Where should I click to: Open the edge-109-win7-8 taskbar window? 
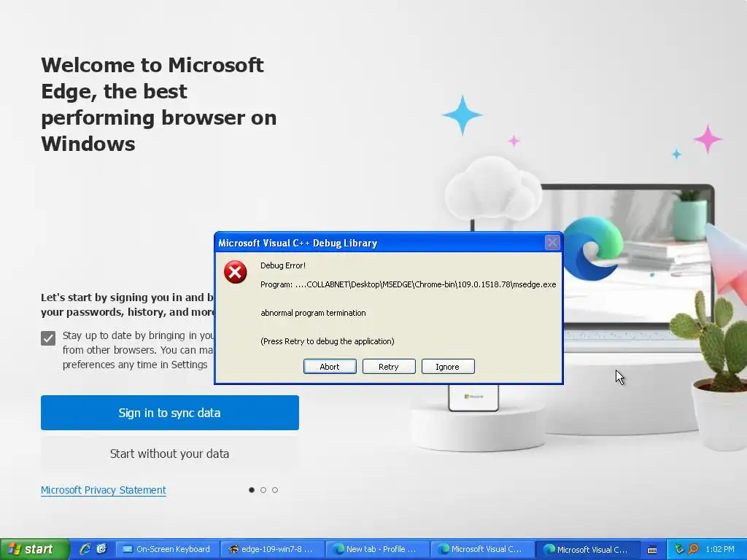273,550
